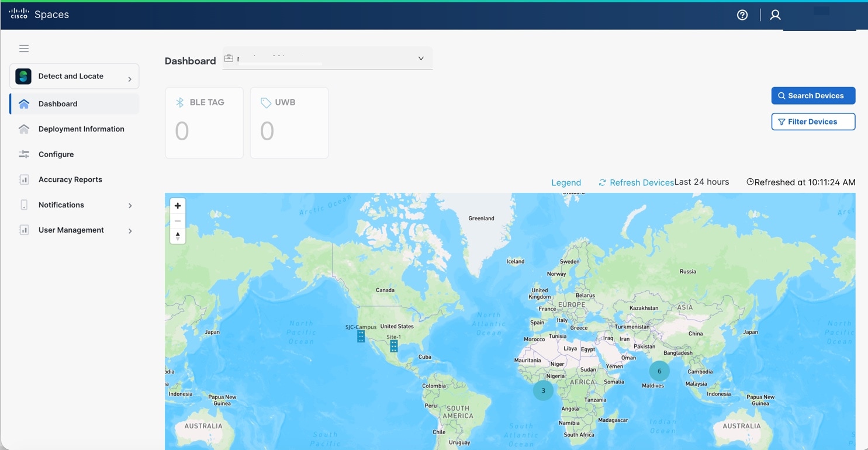Image resolution: width=868 pixels, height=450 pixels.
Task: Click the clock icon beside refreshed time
Action: tap(750, 182)
